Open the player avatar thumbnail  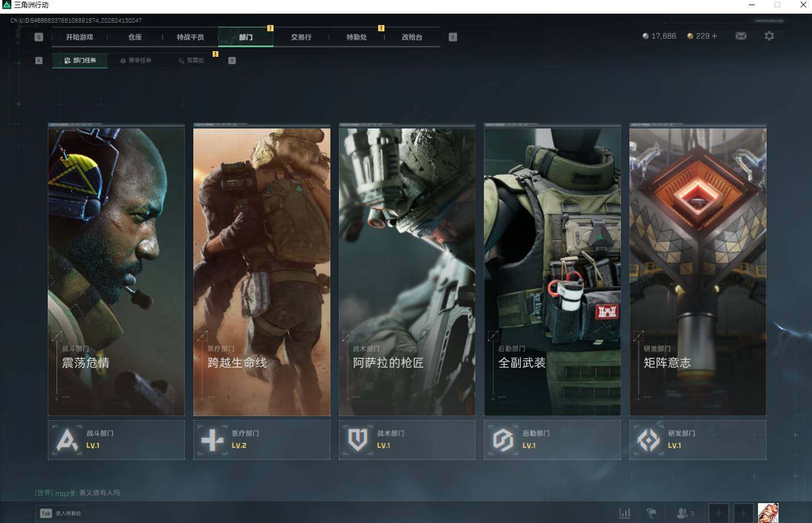(768, 513)
